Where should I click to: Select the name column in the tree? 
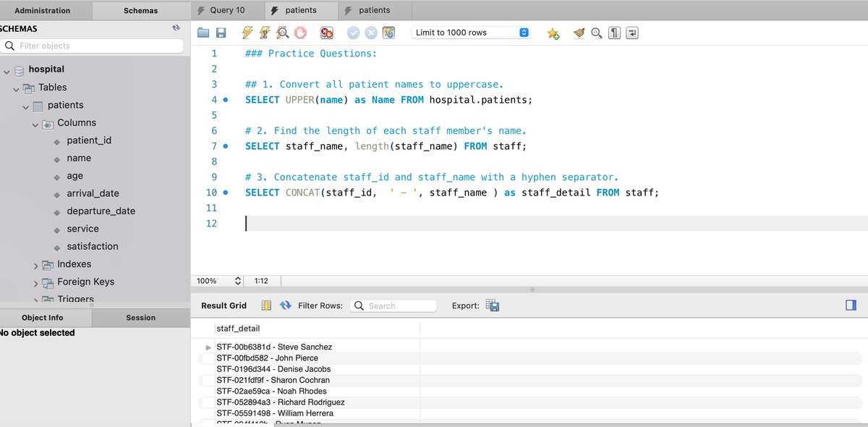tap(79, 158)
